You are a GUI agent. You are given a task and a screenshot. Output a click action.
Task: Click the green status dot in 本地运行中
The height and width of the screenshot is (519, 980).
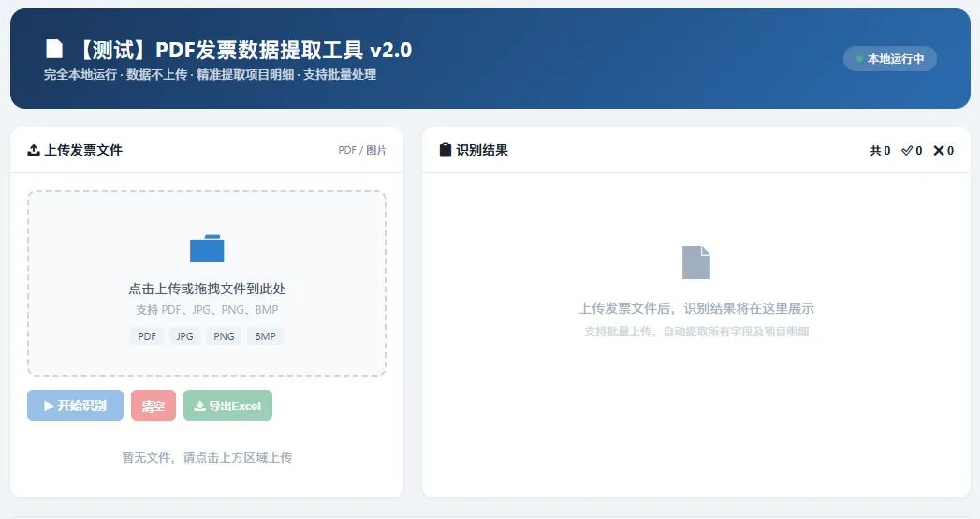click(x=859, y=59)
